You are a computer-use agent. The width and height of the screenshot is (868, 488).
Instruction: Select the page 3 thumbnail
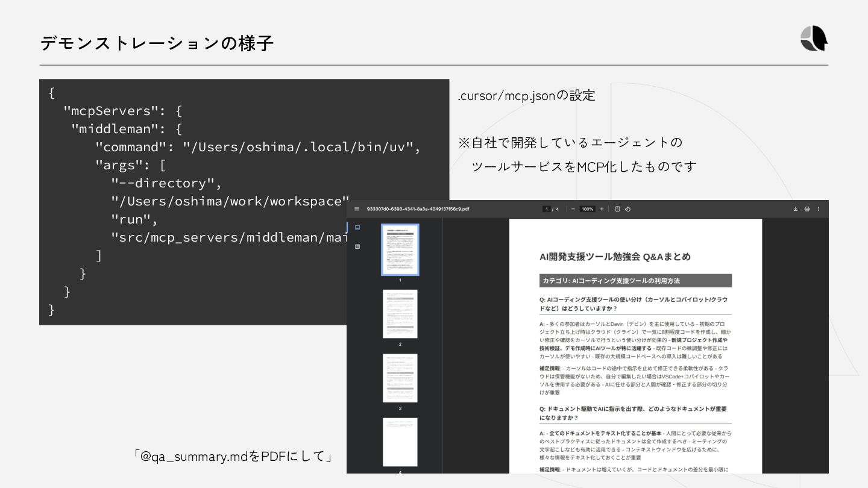coord(400,378)
